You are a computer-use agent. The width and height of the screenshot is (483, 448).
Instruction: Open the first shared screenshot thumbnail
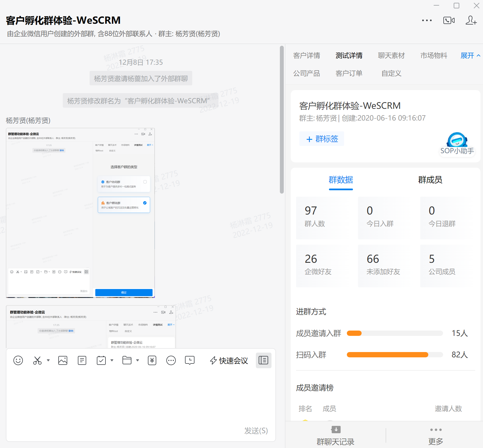[80, 213]
